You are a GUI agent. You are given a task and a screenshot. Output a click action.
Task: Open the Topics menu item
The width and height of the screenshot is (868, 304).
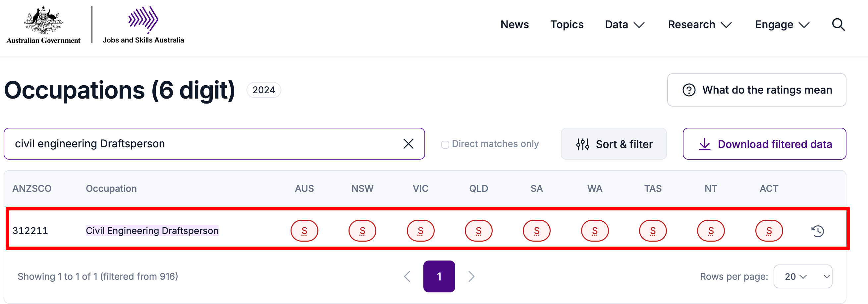click(567, 25)
